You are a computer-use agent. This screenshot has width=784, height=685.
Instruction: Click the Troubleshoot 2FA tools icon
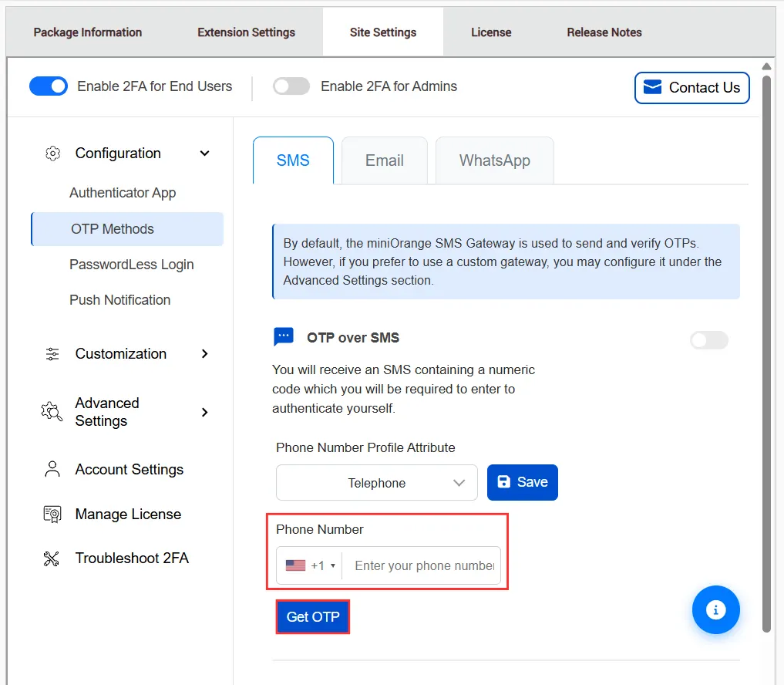(52, 558)
